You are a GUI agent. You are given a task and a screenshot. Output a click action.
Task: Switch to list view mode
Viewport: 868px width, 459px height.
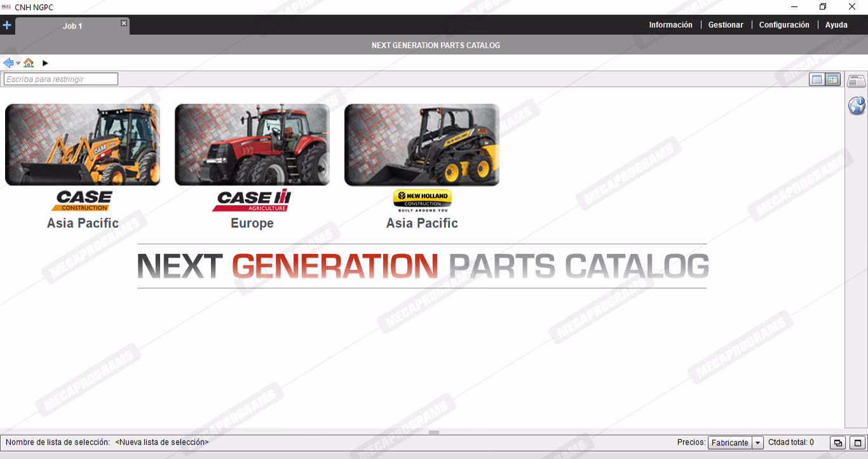(x=817, y=79)
